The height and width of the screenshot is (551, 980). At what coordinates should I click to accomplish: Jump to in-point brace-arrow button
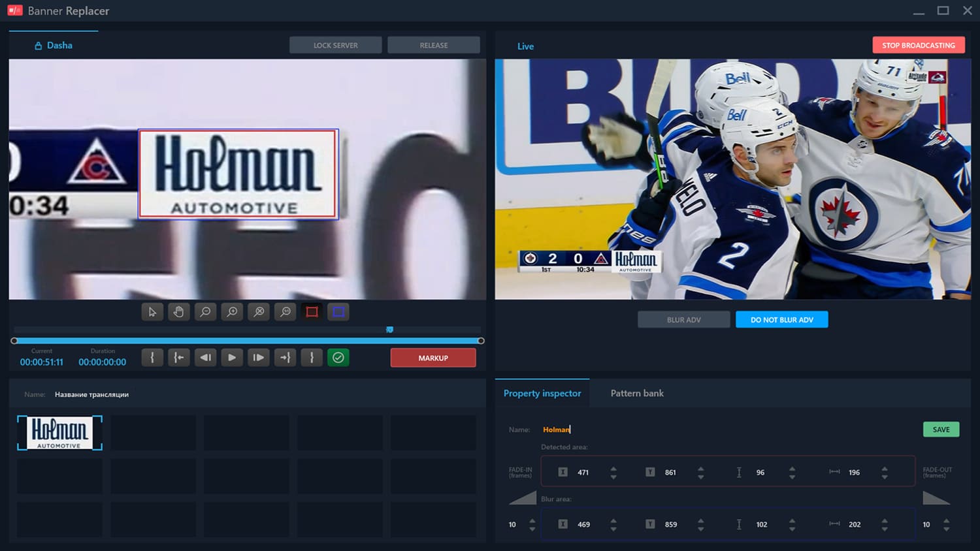point(179,358)
